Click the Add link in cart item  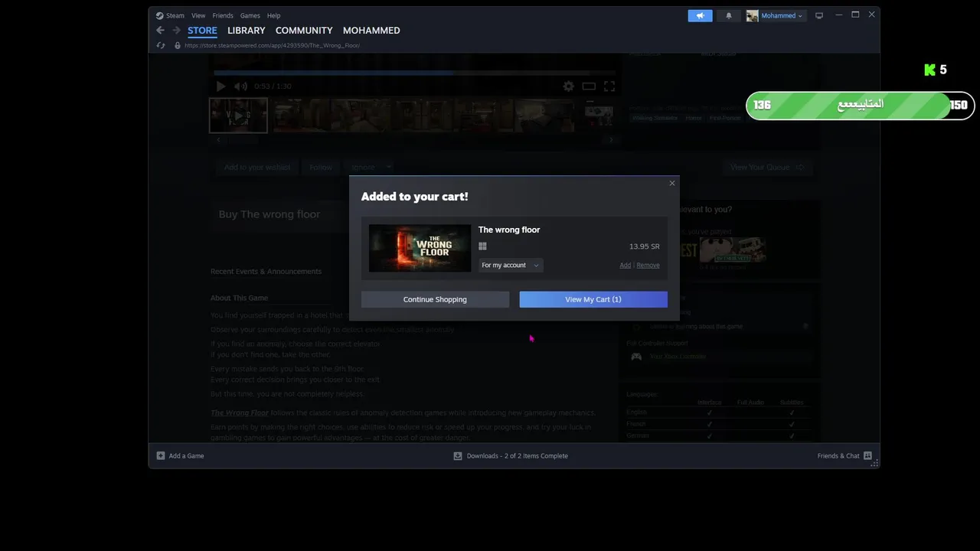click(x=625, y=265)
